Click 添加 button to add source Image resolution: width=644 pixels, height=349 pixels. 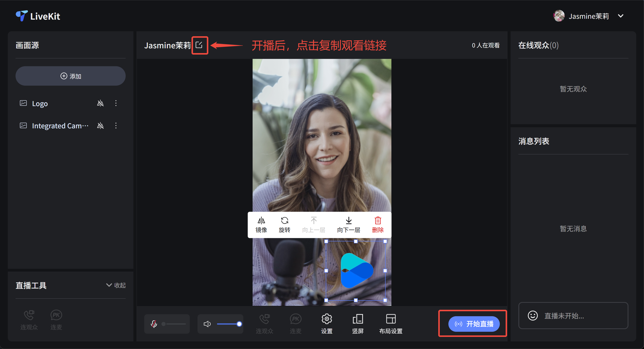pyautogui.click(x=71, y=76)
